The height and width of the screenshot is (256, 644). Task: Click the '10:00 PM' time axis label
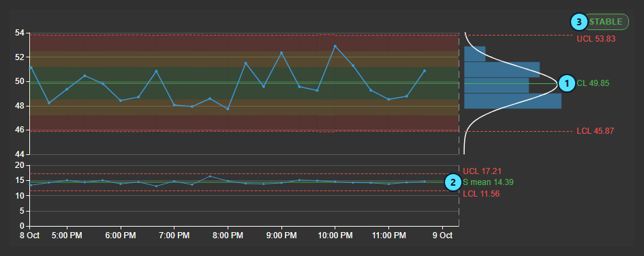[335, 236]
